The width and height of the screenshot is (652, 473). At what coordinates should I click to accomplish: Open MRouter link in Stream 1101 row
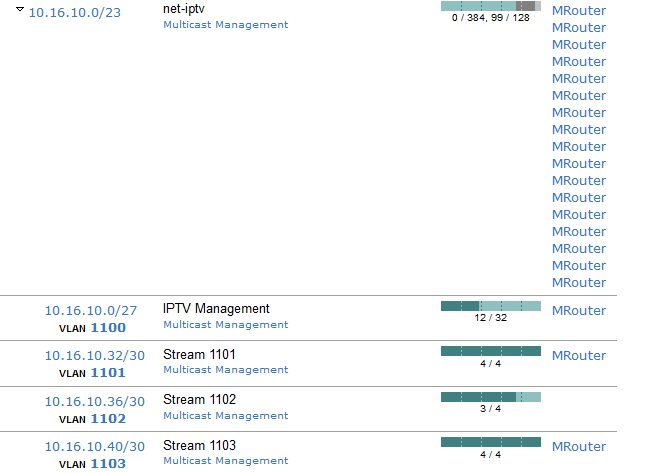[579, 355]
